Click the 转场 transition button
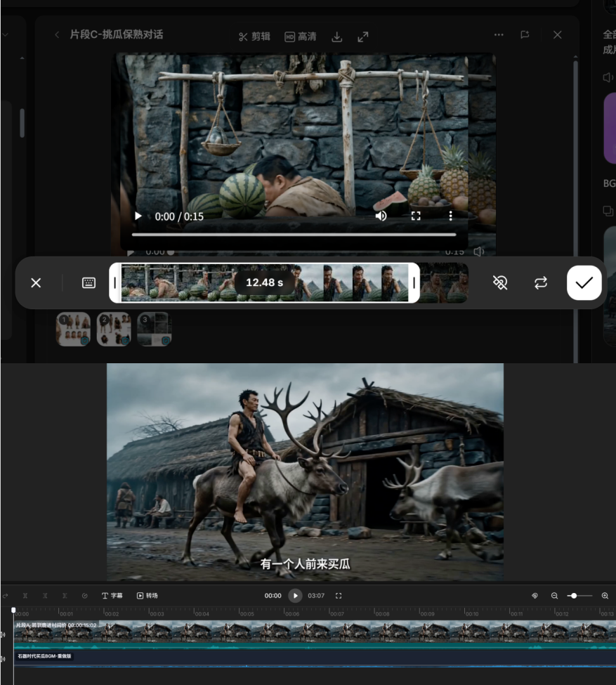This screenshot has height=685, width=616. pyautogui.click(x=148, y=596)
